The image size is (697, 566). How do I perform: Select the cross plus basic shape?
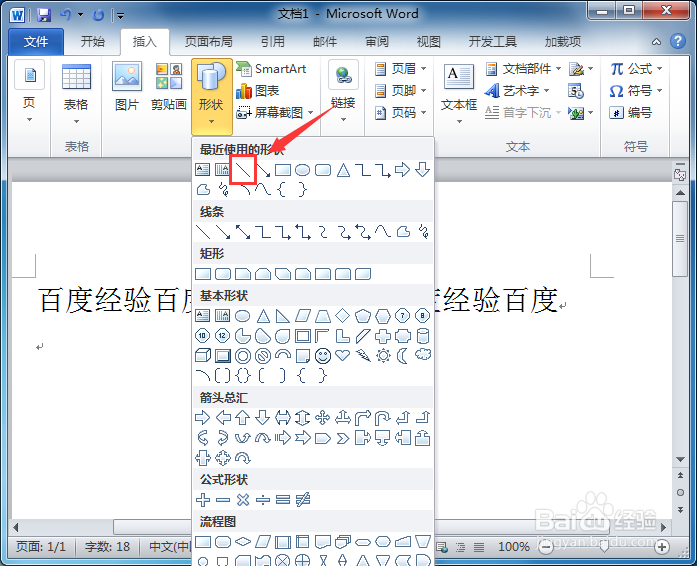tap(383, 336)
